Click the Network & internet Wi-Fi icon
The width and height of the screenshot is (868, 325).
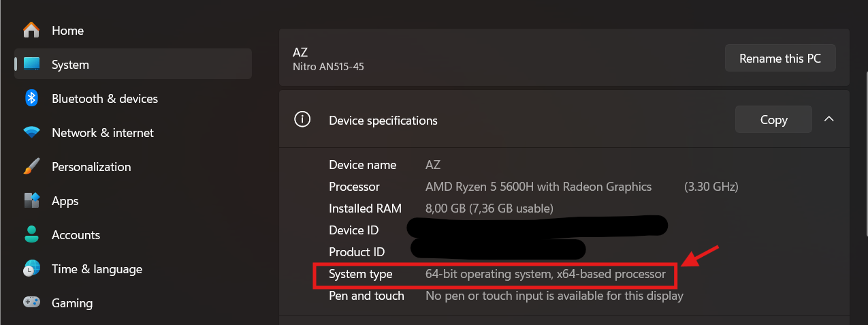coord(31,133)
